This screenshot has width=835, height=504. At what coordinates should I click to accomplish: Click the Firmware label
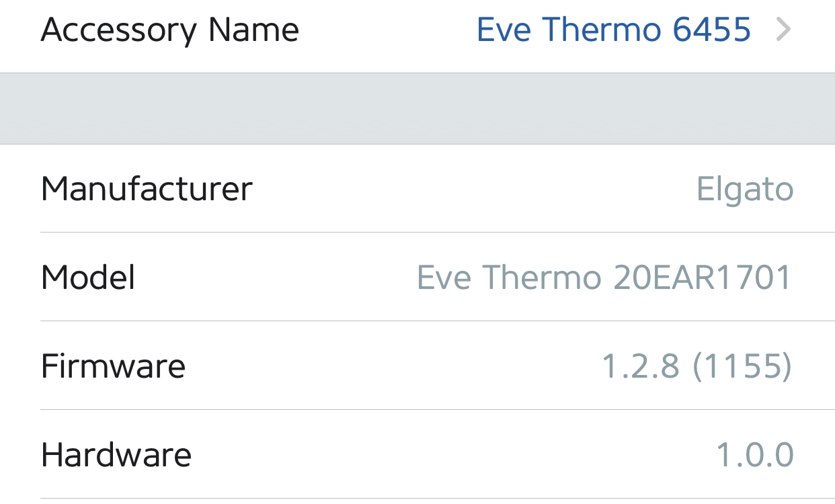pos(113,366)
